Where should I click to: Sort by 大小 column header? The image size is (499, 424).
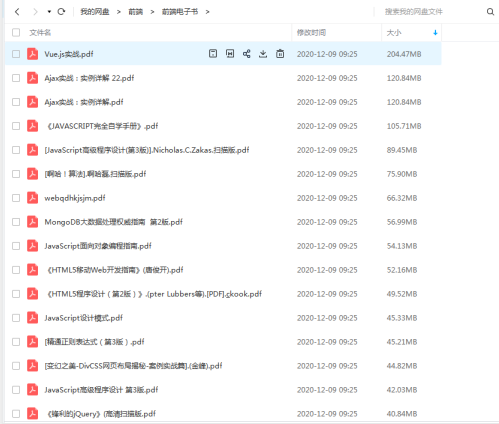click(394, 33)
